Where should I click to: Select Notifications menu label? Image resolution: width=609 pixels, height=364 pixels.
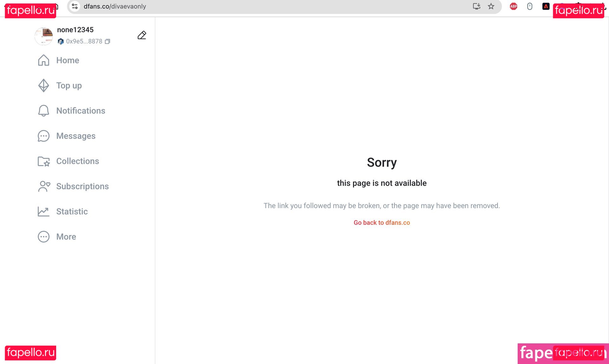81,111
